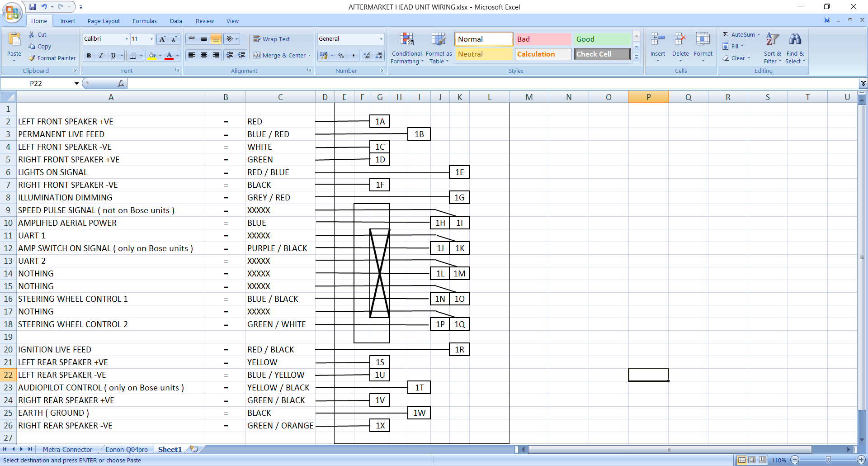This screenshot has height=466, width=868.
Task: Click the Save icon in quick access toolbar
Action: coord(33,7)
